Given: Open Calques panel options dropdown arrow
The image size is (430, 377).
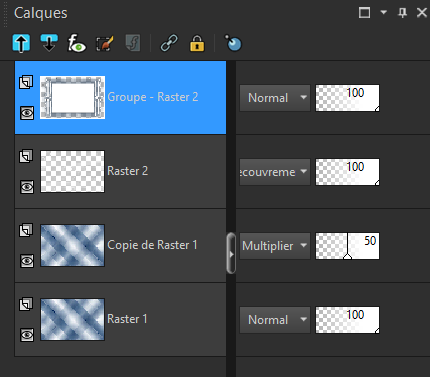Looking at the screenshot, I should click(x=384, y=12).
